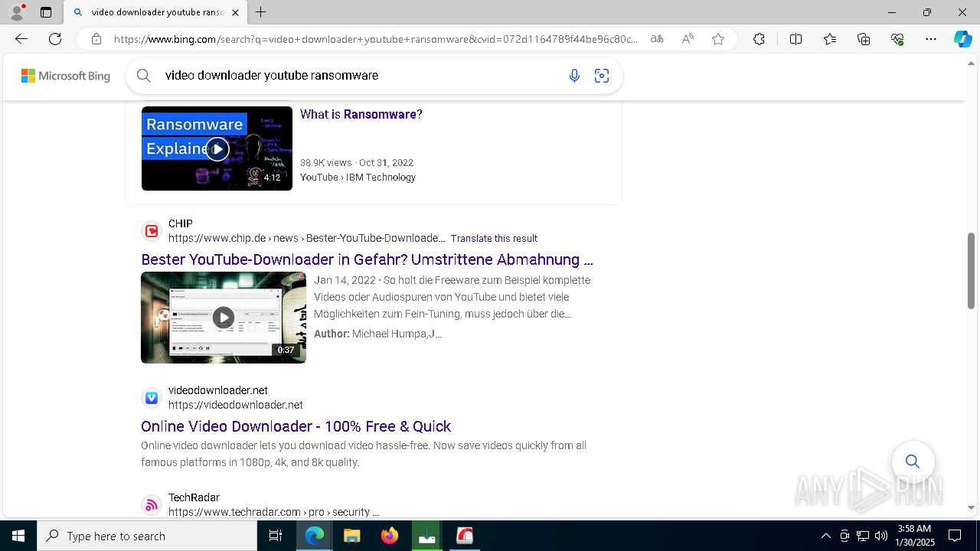Image resolution: width=980 pixels, height=551 pixels.
Task: Open the Windows Start menu
Action: [18, 536]
